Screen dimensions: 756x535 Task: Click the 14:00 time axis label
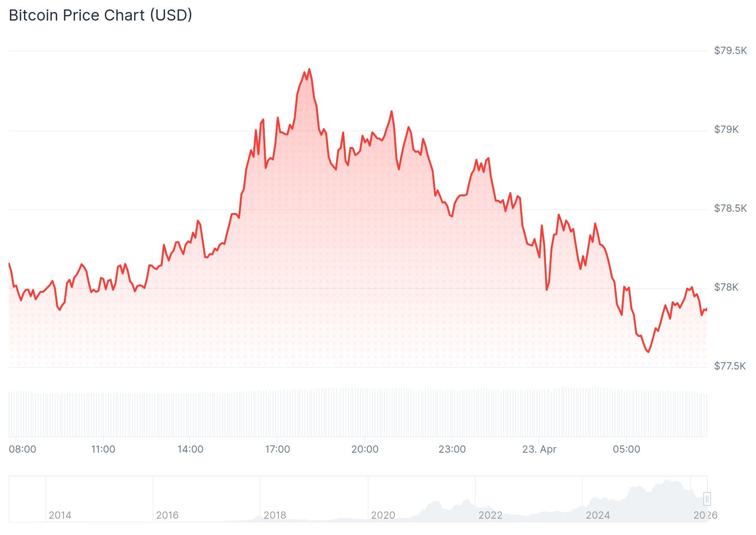(x=190, y=449)
